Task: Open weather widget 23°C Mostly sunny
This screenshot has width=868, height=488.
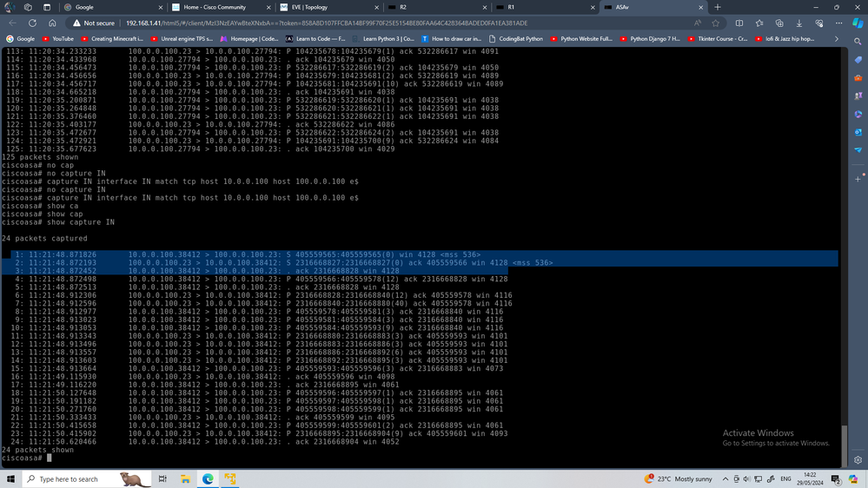Action: (678, 478)
